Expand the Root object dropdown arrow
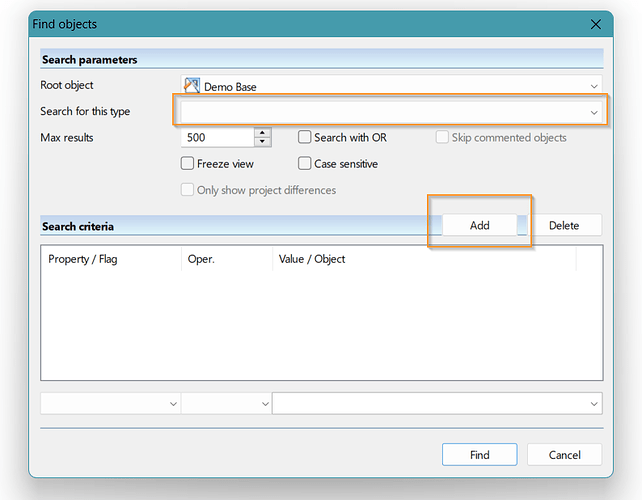The width and height of the screenshot is (642, 500). click(594, 87)
